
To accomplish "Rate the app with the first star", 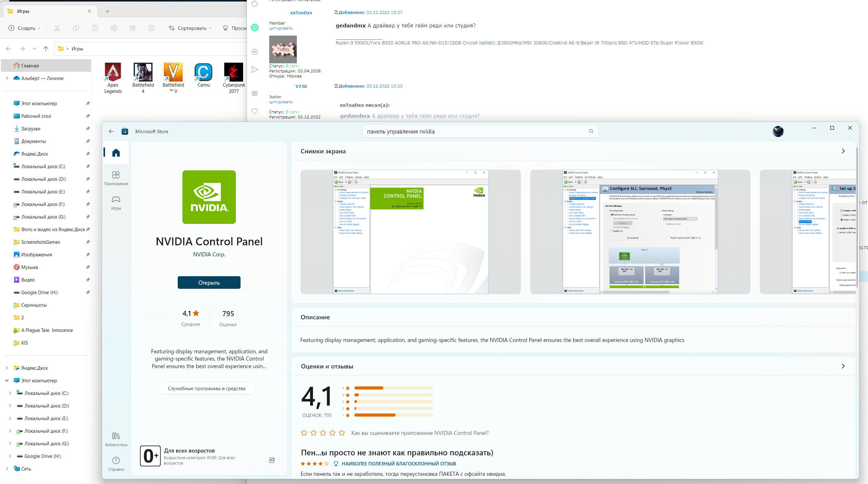I will pyautogui.click(x=304, y=433).
